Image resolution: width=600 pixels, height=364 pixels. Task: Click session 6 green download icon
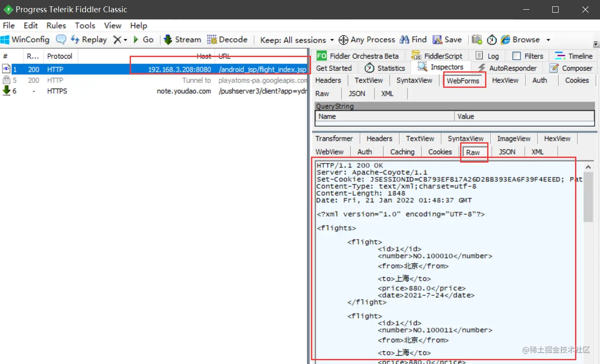(6, 90)
